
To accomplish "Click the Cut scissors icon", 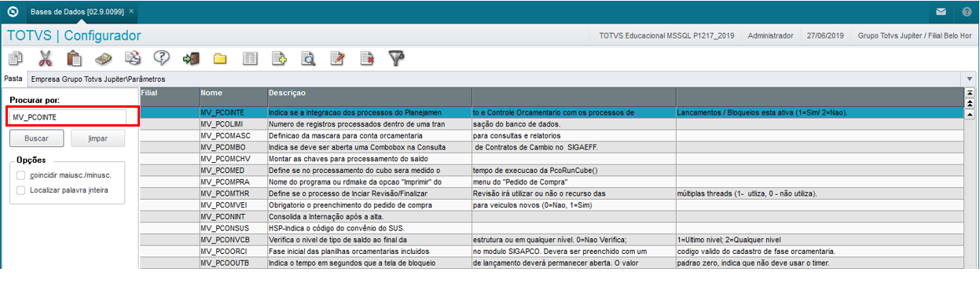I will click(45, 58).
